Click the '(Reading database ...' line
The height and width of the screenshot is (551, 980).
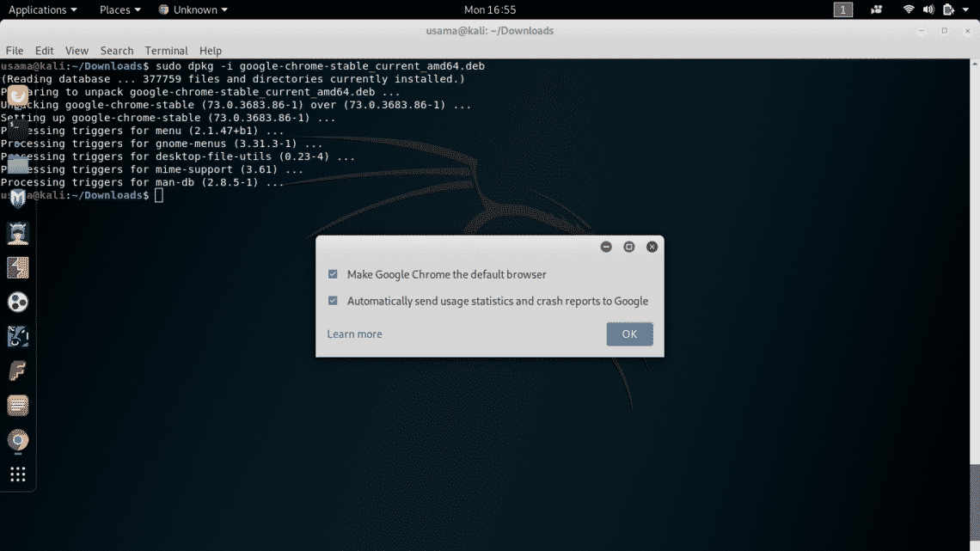pos(232,79)
